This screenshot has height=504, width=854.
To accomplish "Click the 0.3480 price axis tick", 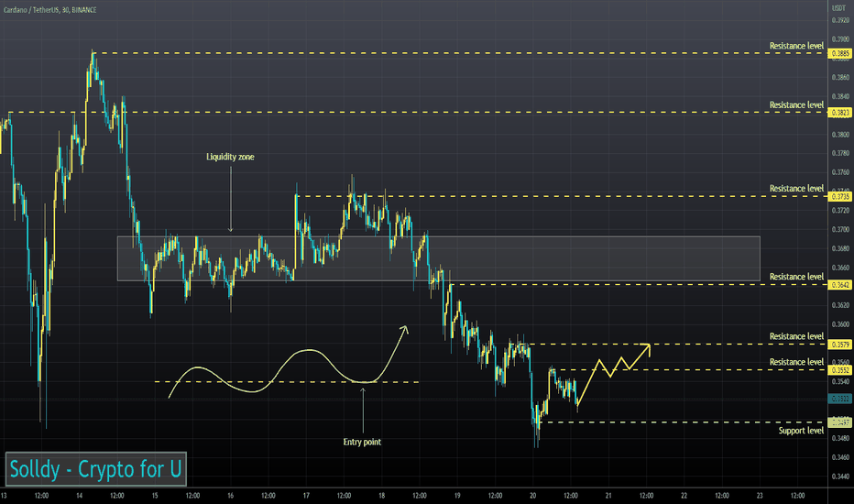I will (840, 438).
